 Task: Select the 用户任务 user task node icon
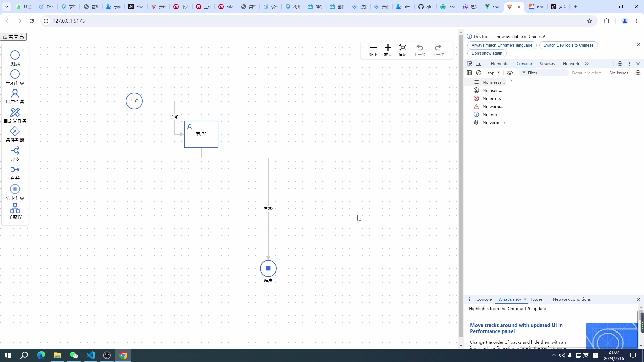click(x=15, y=93)
